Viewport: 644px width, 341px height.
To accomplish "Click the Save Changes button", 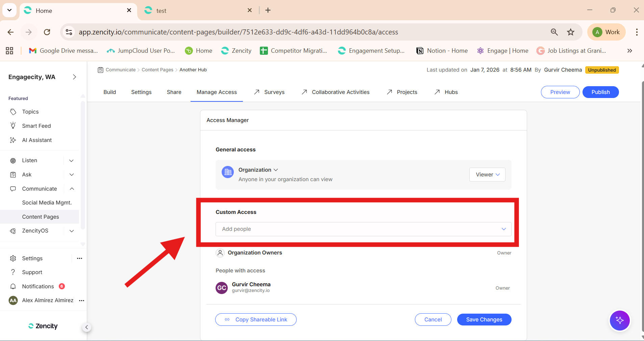I will coord(484,319).
